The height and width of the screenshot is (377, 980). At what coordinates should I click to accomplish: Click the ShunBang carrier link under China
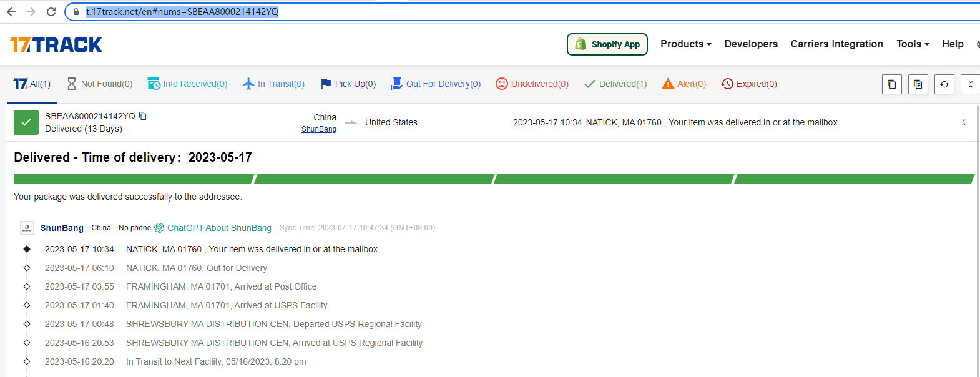click(318, 129)
